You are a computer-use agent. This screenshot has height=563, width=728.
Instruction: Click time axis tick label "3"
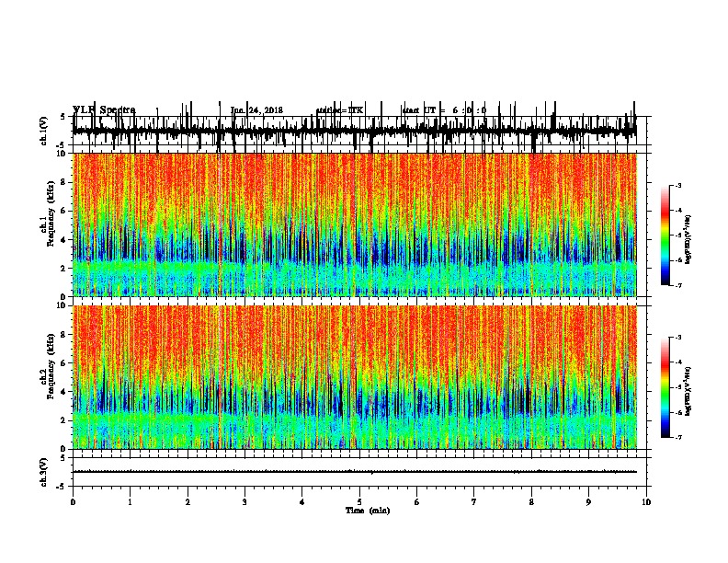(x=245, y=502)
